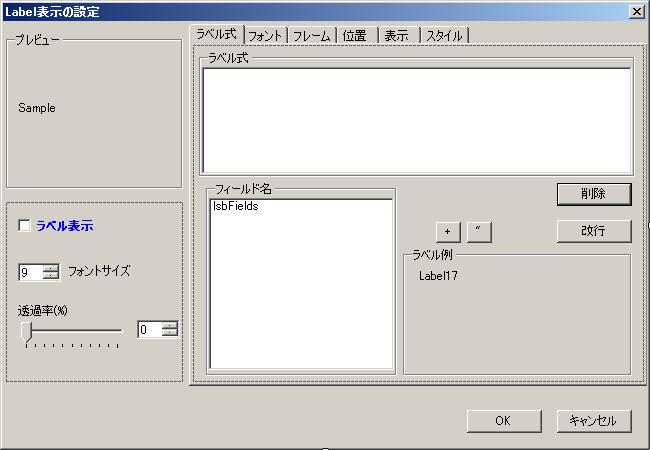Increase 透過率 value with up arrow
The height and width of the screenshot is (450, 650).
tap(170, 324)
